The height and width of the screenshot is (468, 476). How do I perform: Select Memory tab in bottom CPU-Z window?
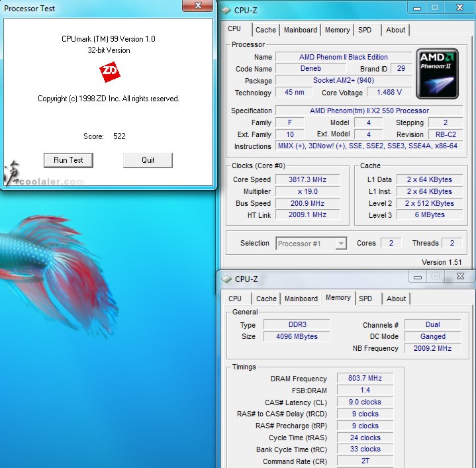point(338,297)
